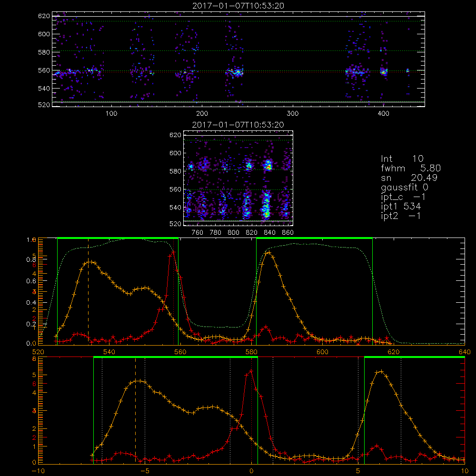Click the red curve peak near 558 in profile plot
The image size is (476, 476).
coord(173,252)
